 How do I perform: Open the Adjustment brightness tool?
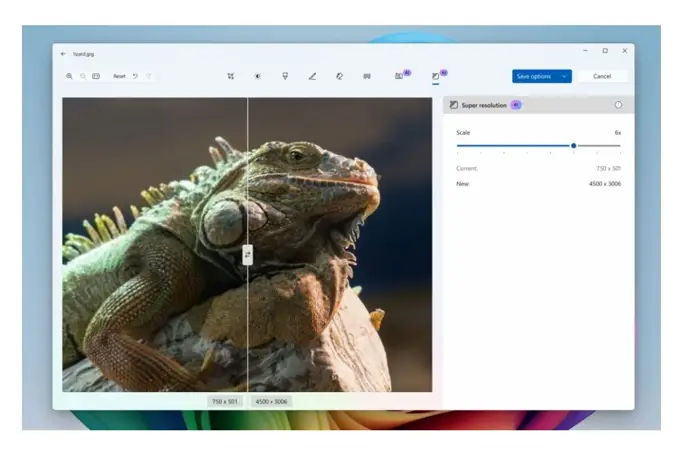pos(258,76)
